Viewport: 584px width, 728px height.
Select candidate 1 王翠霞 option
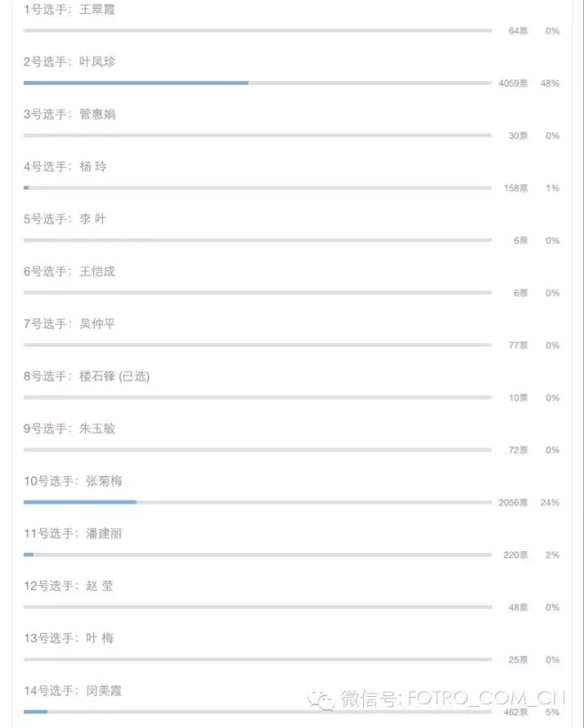click(x=69, y=9)
